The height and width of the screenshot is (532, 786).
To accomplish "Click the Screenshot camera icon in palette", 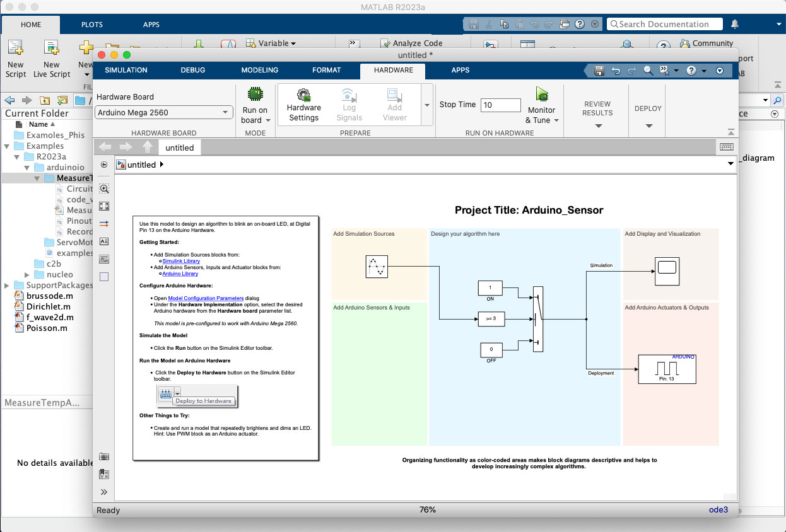I will pyautogui.click(x=105, y=456).
